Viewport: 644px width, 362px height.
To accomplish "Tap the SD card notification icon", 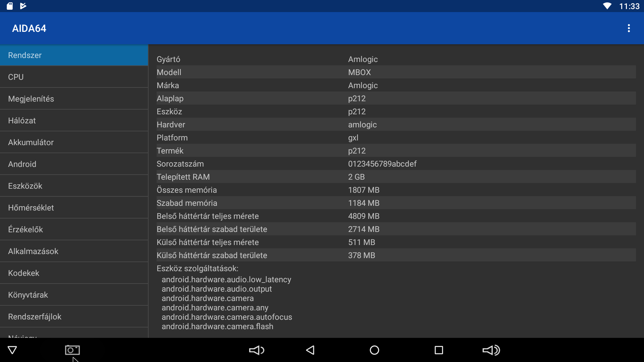I will (x=10, y=6).
